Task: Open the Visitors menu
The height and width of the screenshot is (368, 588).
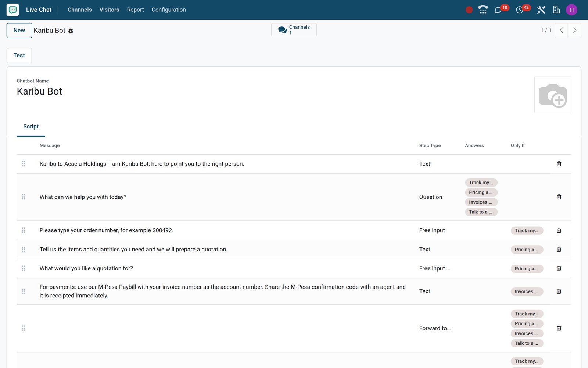Action: coord(109,10)
